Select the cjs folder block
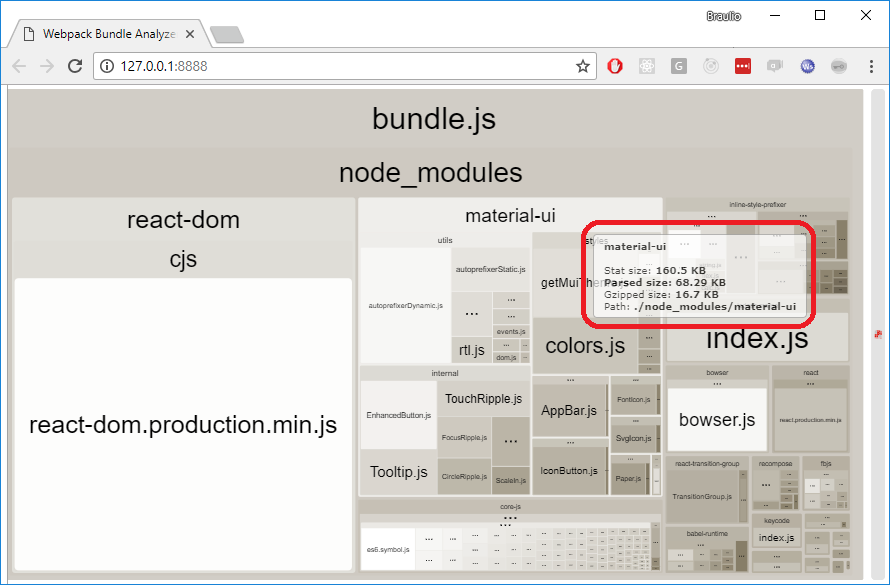This screenshot has height=585, width=890. (x=183, y=259)
